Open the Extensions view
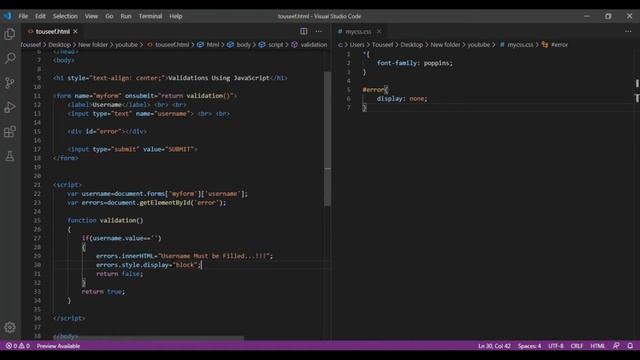This screenshot has width=640, height=360. pos(10,131)
